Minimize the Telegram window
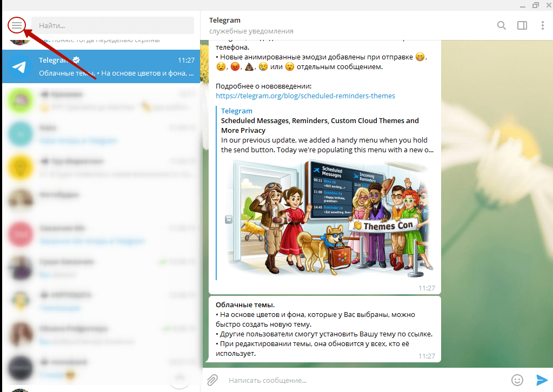Viewport: 553px width, 392px height. (522, 5)
